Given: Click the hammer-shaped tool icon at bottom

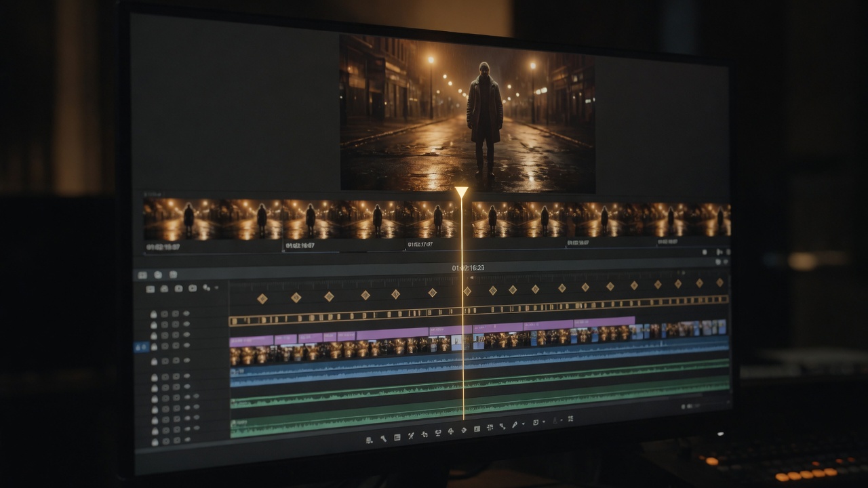Looking at the screenshot, I should (383, 439).
